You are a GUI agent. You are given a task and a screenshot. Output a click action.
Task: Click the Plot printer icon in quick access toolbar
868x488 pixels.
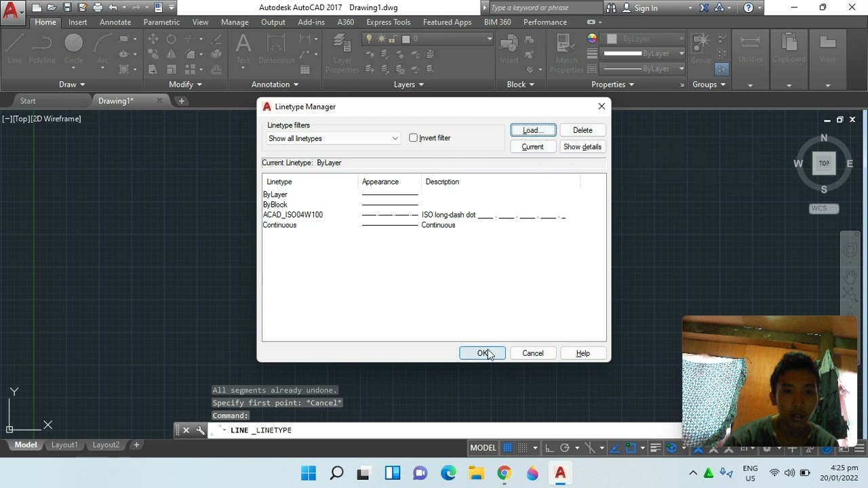(x=98, y=7)
